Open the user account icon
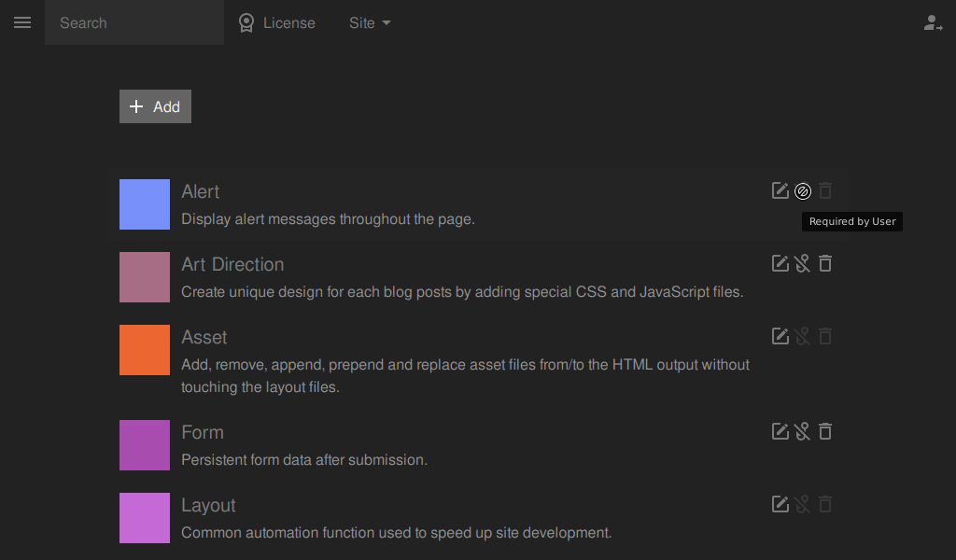This screenshot has height=560, width=956. click(933, 23)
